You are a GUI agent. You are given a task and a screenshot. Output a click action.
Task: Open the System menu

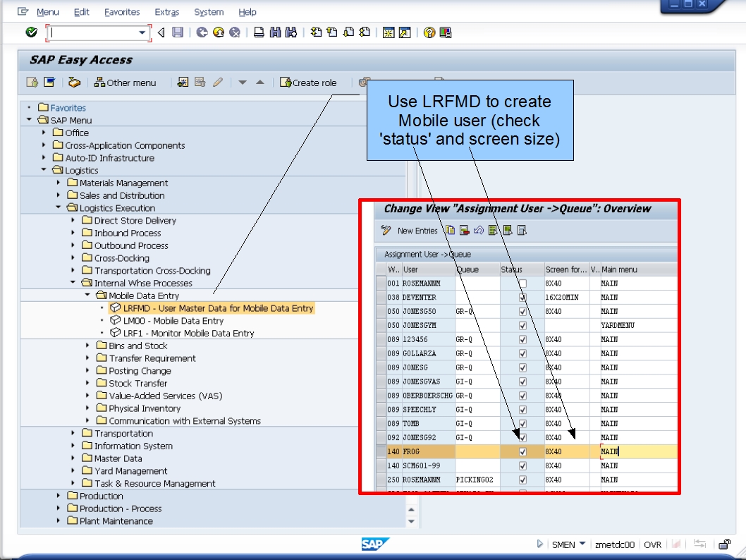click(209, 11)
